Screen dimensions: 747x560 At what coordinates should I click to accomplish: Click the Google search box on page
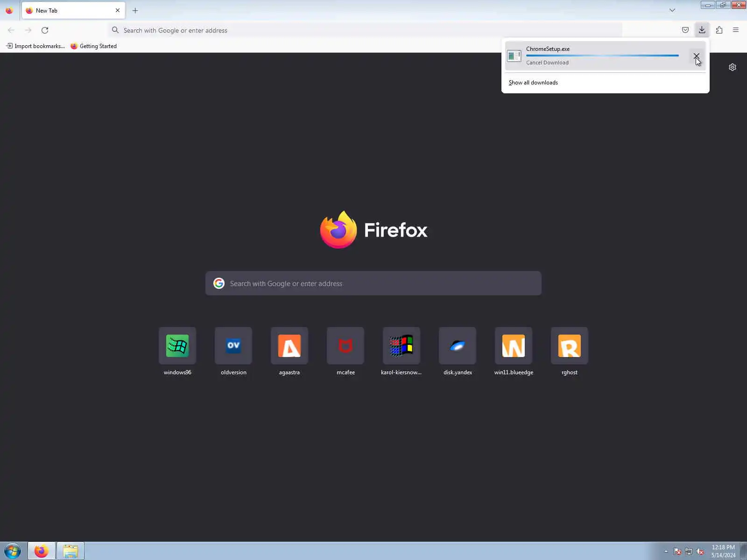373,283
